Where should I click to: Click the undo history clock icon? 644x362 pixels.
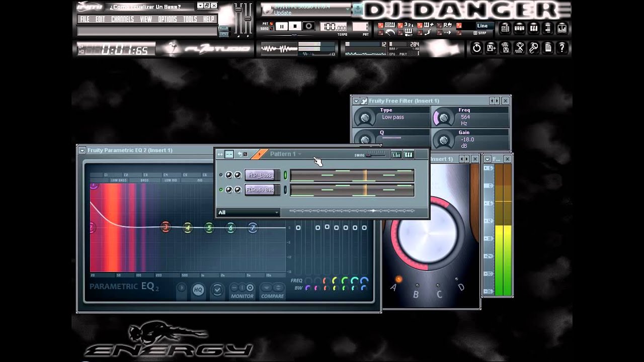coord(476,48)
